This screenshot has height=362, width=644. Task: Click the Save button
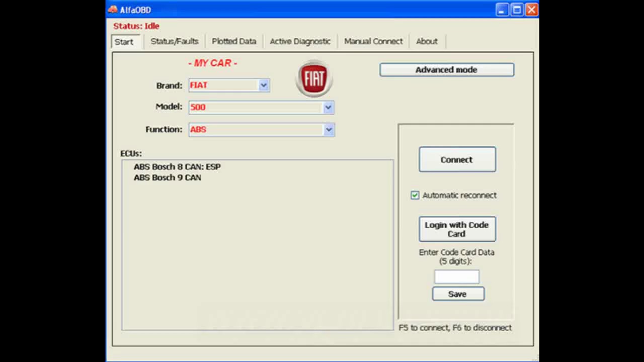[x=458, y=294]
